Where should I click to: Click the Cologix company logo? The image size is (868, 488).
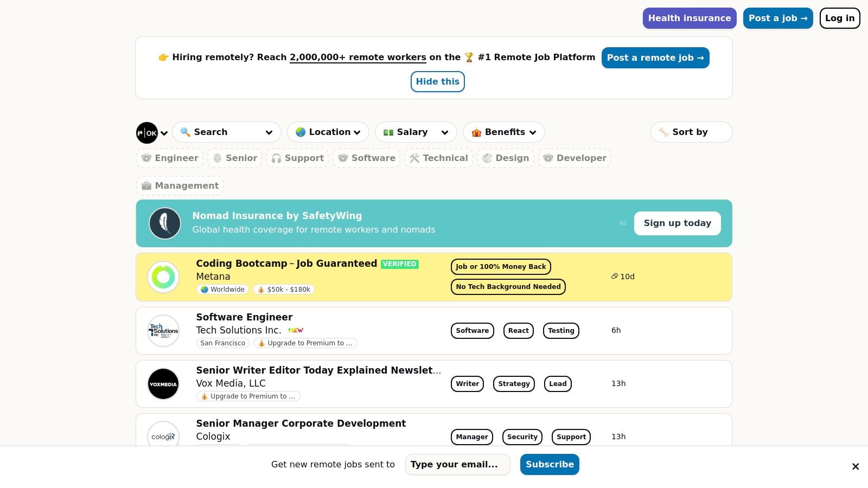(163, 436)
